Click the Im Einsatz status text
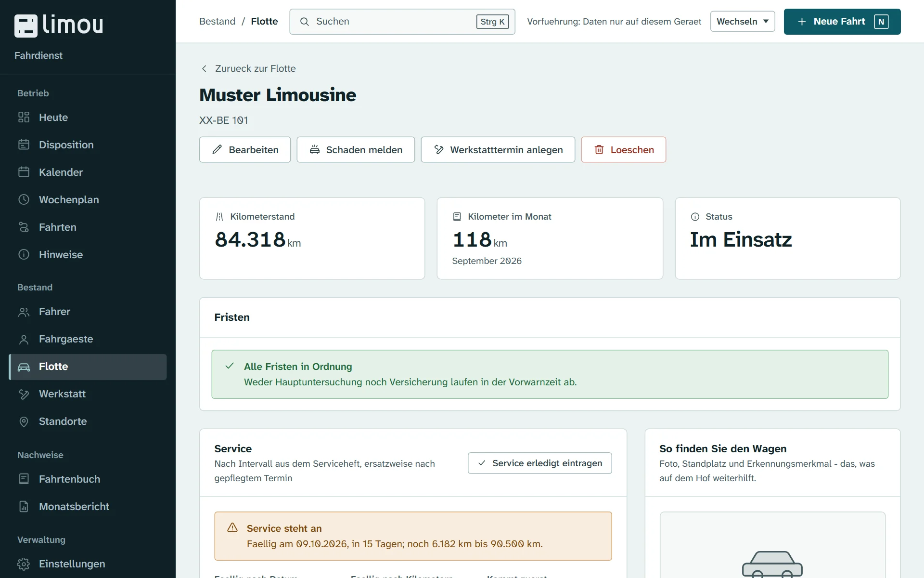The width and height of the screenshot is (924, 578). 741,239
